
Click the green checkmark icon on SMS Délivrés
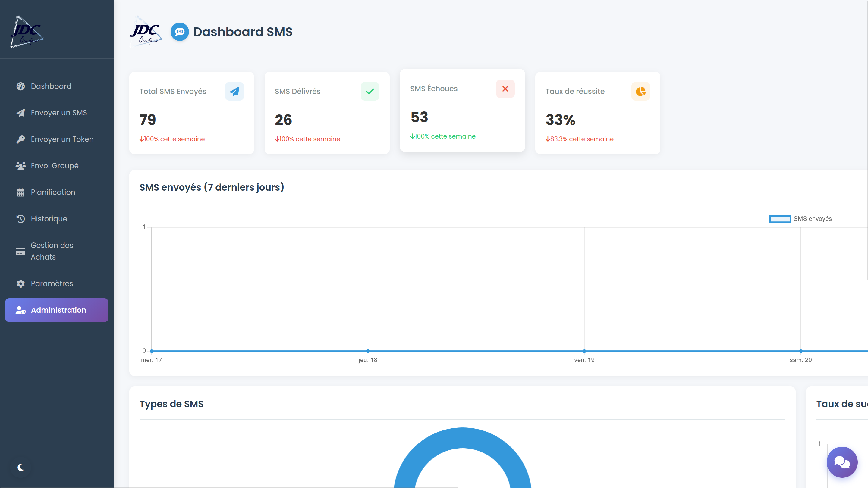pos(370,91)
